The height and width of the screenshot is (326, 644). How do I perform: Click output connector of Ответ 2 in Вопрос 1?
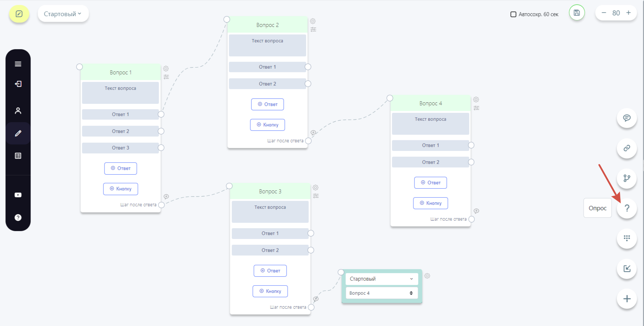pyautogui.click(x=161, y=131)
